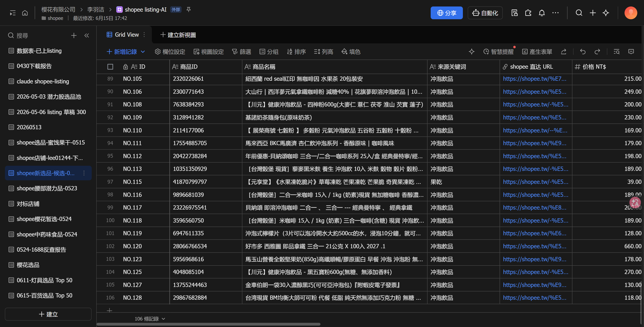Viewport: 644px width, 327px height.
Task: Open the more options ellipsis in header
Action: click(555, 13)
